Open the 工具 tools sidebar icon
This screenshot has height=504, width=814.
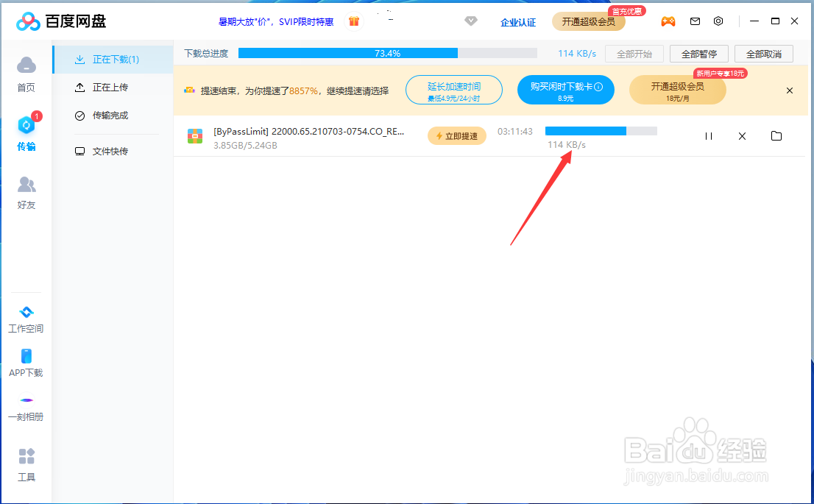pyautogui.click(x=26, y=464)
